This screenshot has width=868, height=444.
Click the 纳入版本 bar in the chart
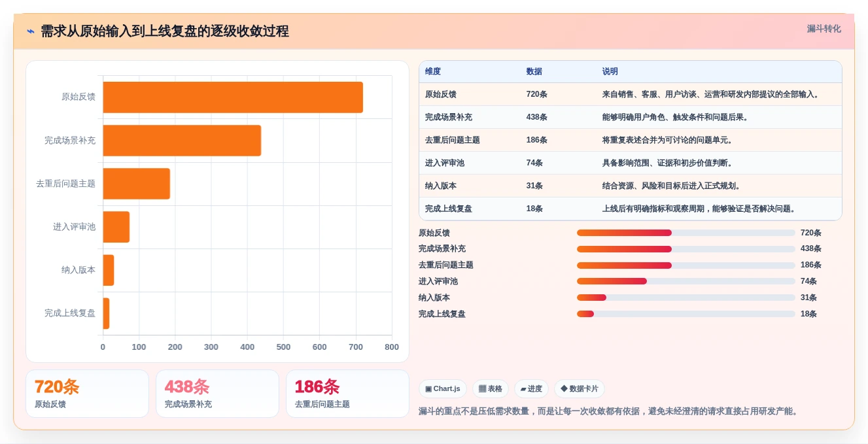pyautogui.click(x=109, y=270)
